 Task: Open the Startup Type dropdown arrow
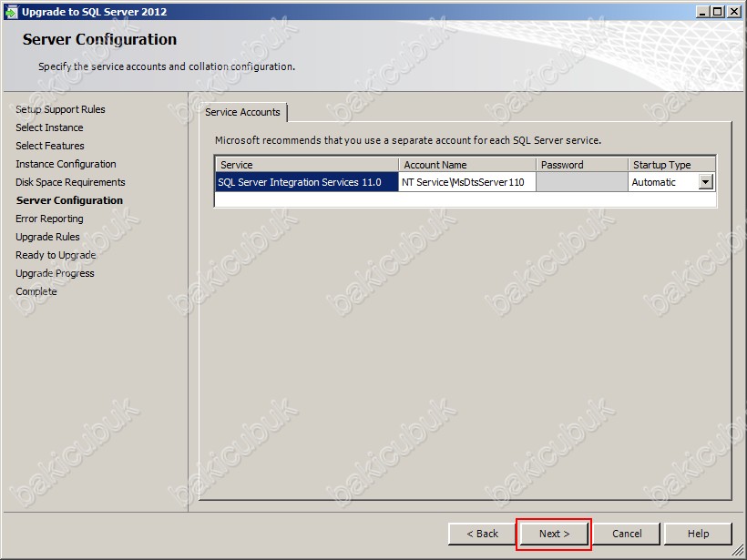pos(706,182)
